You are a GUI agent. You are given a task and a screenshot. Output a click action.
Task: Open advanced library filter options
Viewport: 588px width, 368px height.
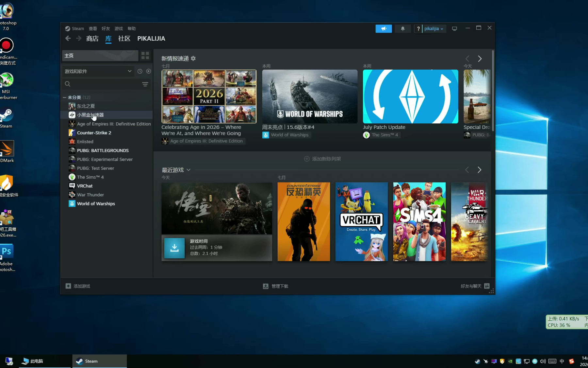click(145, 84)
